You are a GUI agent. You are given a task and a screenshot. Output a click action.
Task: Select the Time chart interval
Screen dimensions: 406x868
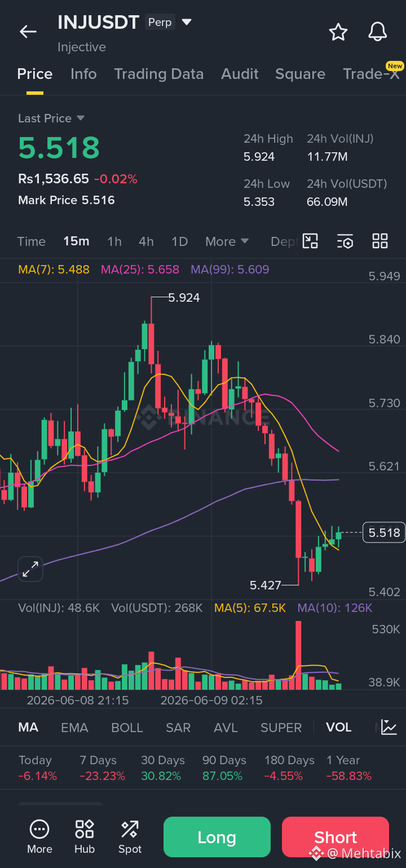31,241
